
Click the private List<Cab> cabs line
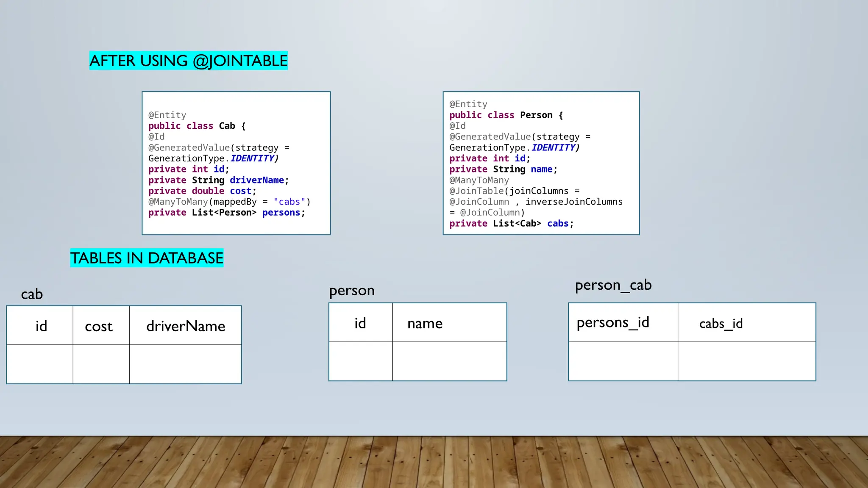[511, 224]
